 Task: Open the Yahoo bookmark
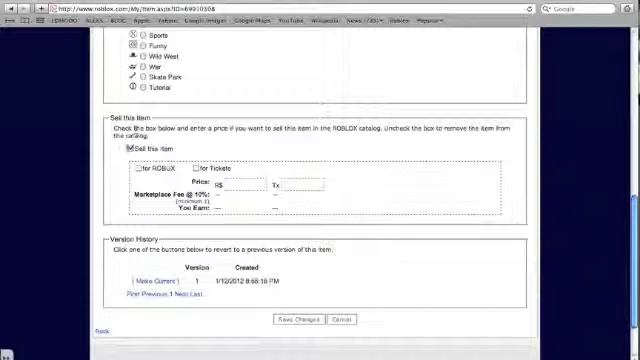[x=167, y=20]
